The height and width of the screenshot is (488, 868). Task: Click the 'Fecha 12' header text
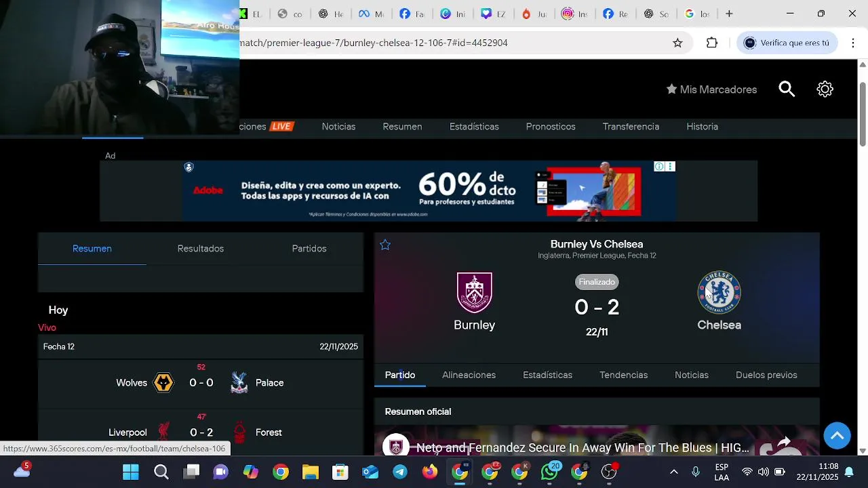pyautogui.click(x=59, y=347)
